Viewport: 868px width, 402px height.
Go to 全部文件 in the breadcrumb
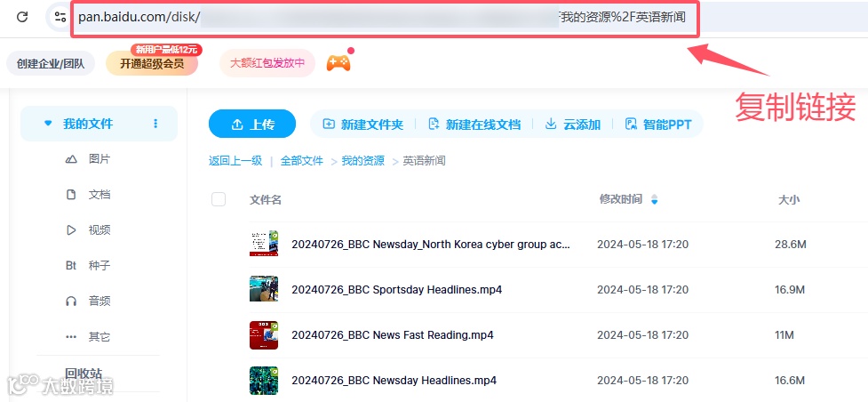(x=302, y=161)
